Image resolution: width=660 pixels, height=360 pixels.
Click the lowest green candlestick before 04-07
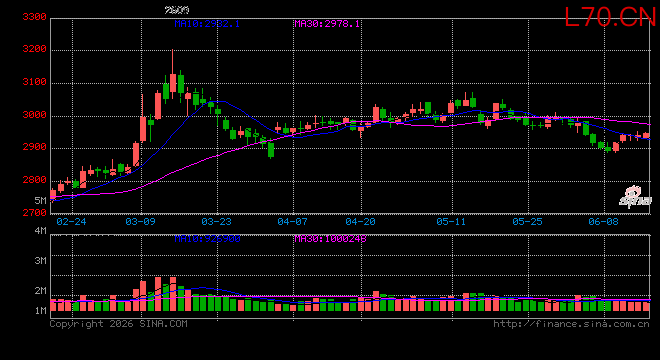click(271, 150)
